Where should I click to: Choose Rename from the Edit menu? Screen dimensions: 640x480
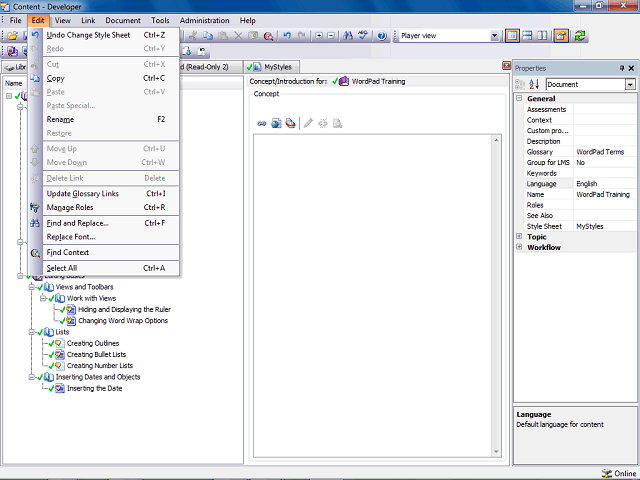pos(104,120)
